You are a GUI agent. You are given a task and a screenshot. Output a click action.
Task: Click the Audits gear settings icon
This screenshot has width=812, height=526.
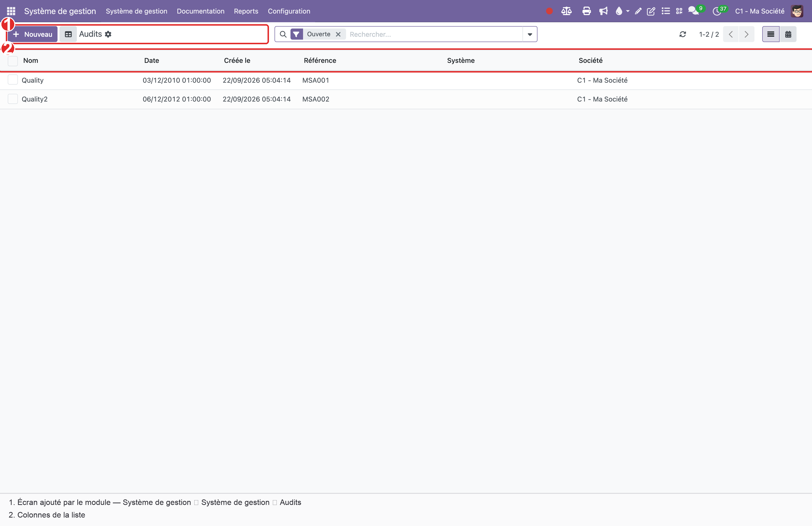[108, 34]
